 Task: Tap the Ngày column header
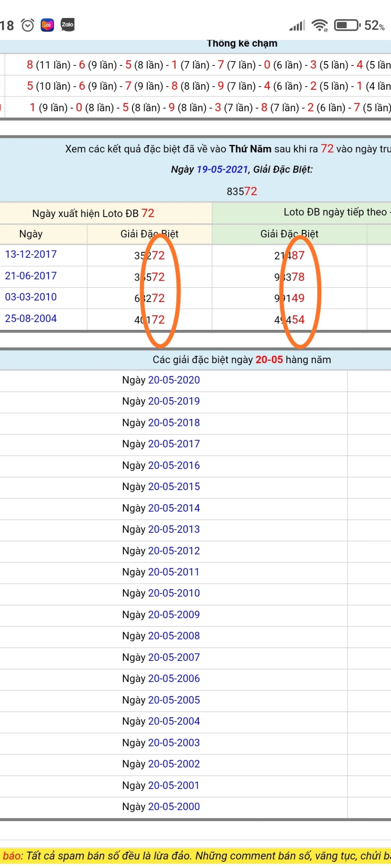point(31,234)
